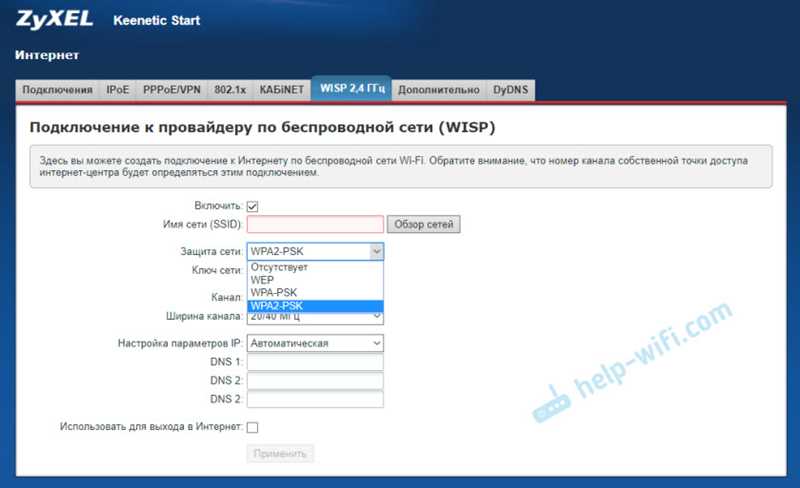Image resolution: width=800 pixels, height=488 pixels.
Task: Click the Применить button
Action: [x=280, y=453]
